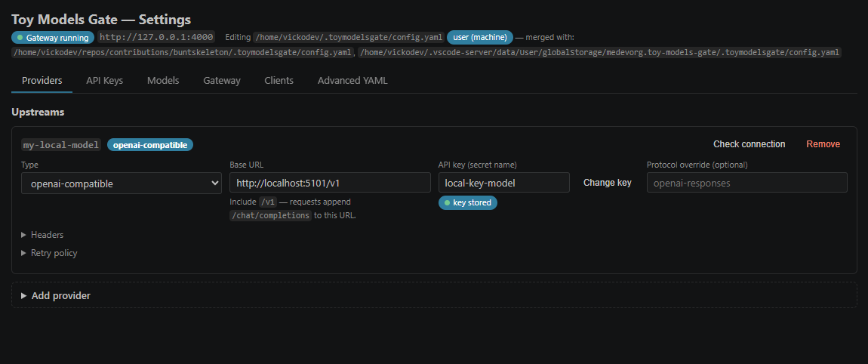Open the API Keys tab
The height and width of the screenshot is (364, 868).
click(105, 80)
